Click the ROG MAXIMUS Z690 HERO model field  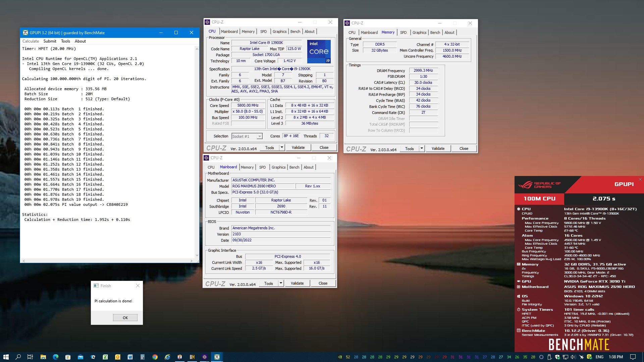(263, 186)
